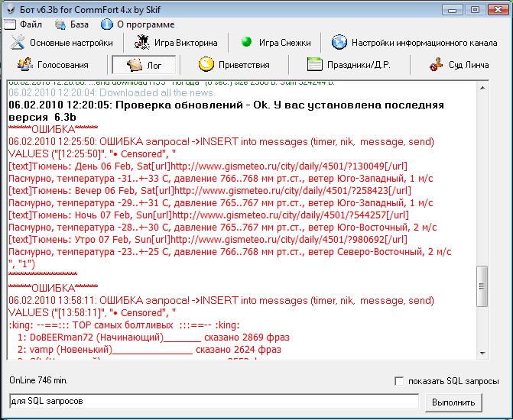The width and height of the screenshot is (513, 420).
Task: Click the SQL query input field
Action: (213, 401)
